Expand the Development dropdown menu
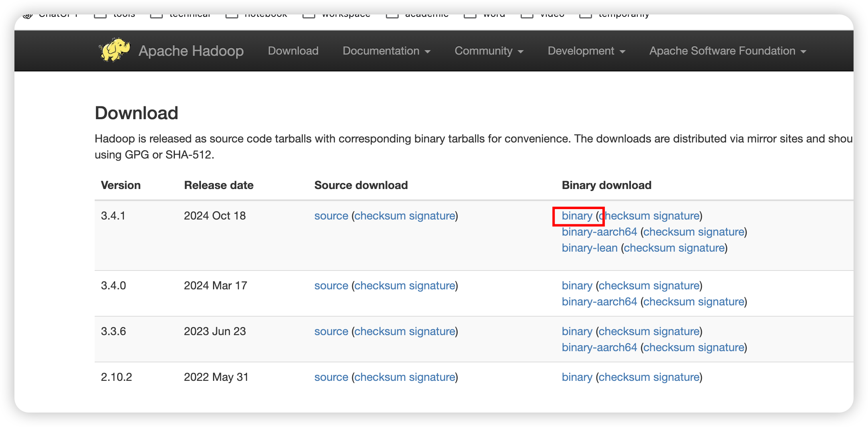 [586, 51]
